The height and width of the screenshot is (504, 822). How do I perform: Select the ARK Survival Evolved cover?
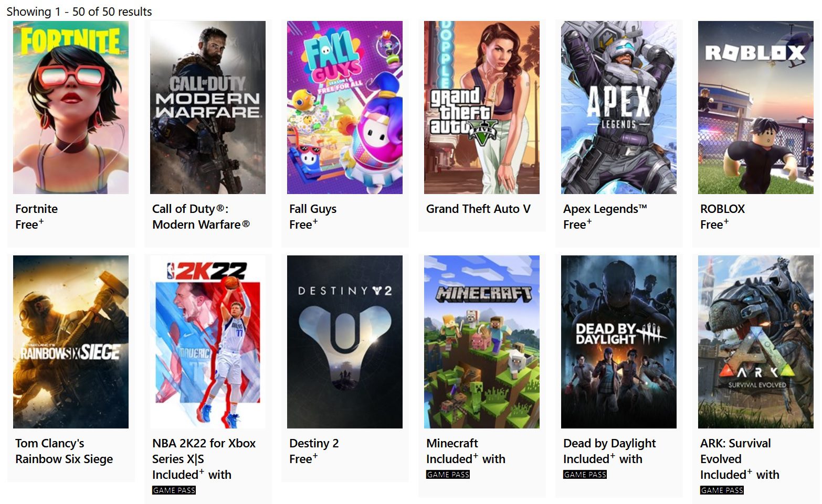(x=756, y=342)
